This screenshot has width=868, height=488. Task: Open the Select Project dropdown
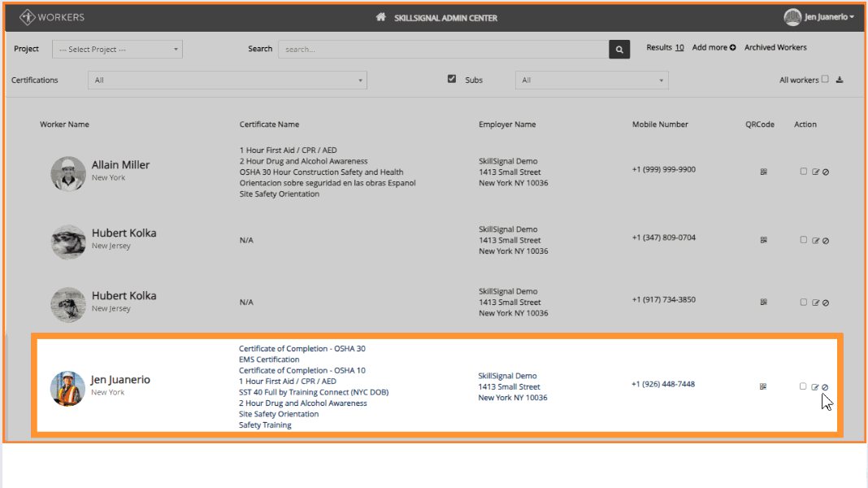(x=117, y=50)
